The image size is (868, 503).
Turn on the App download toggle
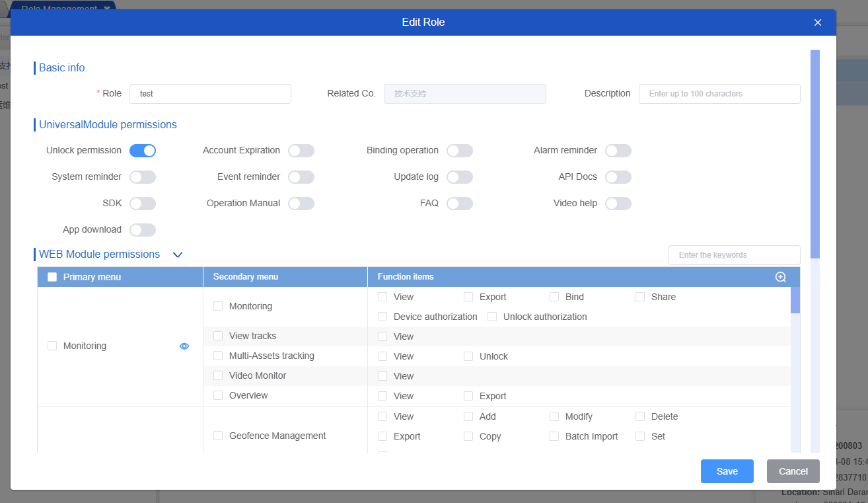point(143,230)
